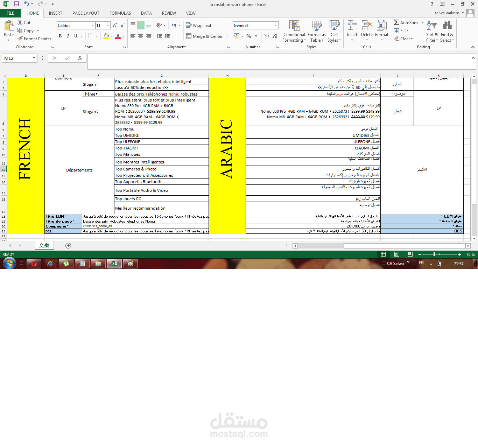
Task: Open the Name Box dropdown arrow
Action: click(x=34, y=58)
